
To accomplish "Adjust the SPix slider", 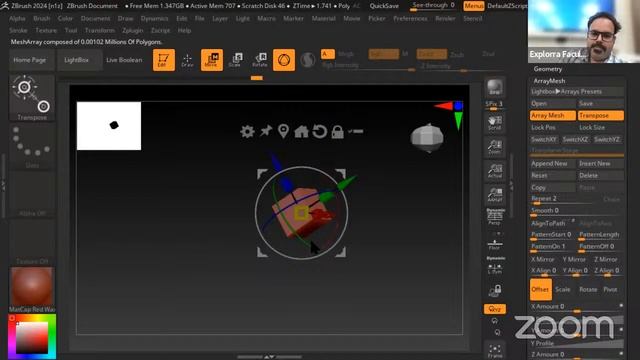I will click(495, 105).
